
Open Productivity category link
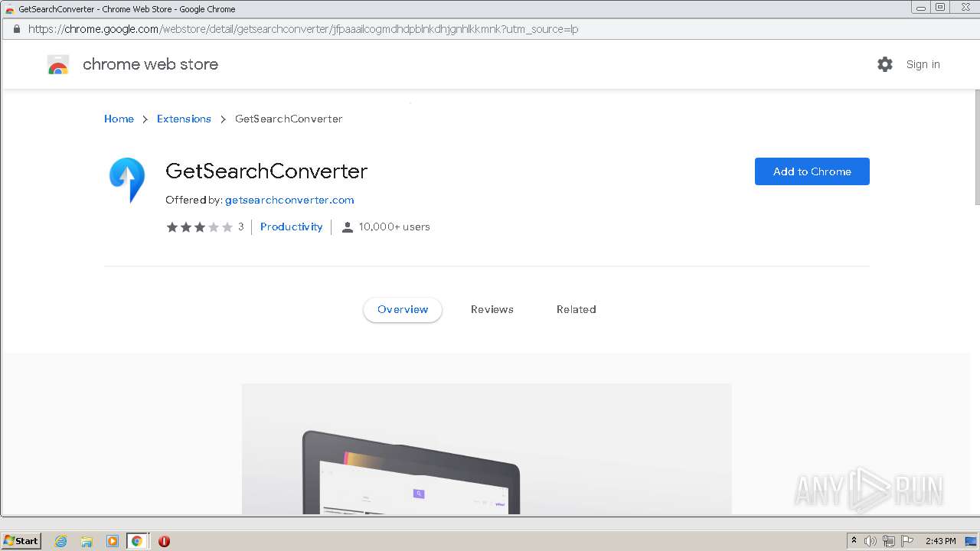pos(291,227)
